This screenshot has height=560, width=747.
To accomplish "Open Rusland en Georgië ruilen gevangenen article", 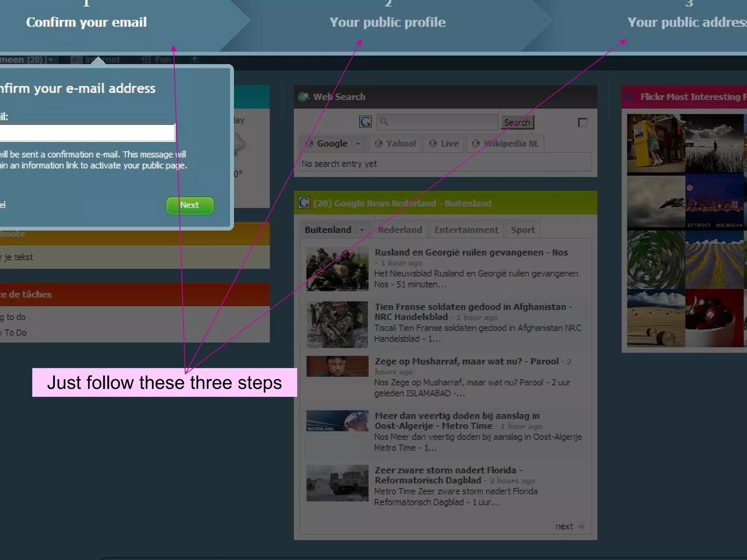I will tap(471, 252).
